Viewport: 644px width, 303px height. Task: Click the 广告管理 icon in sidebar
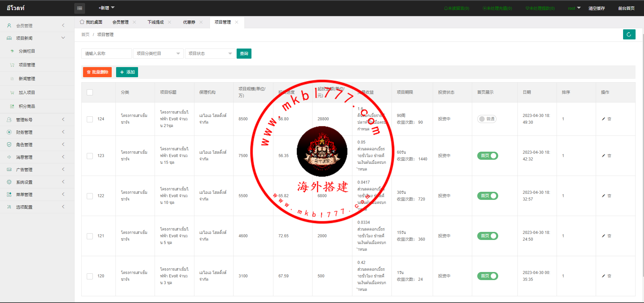pos(9,170)
